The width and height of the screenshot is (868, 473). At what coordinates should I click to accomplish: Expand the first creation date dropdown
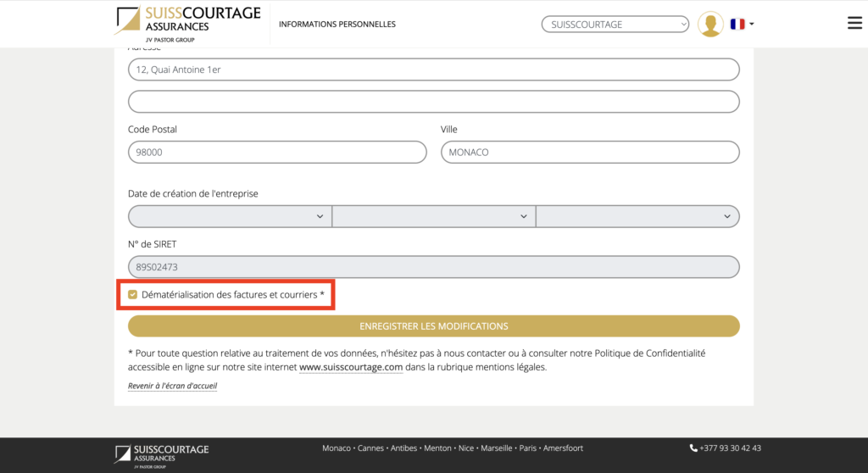pyautogui.click(x=229, y=216)
